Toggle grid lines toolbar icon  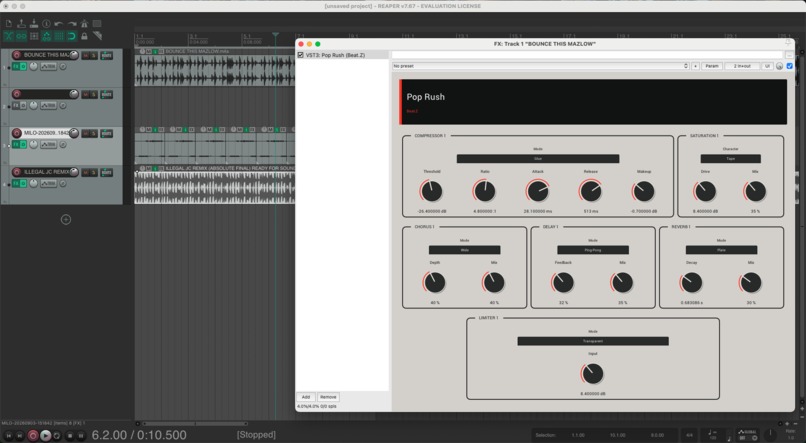59,36
